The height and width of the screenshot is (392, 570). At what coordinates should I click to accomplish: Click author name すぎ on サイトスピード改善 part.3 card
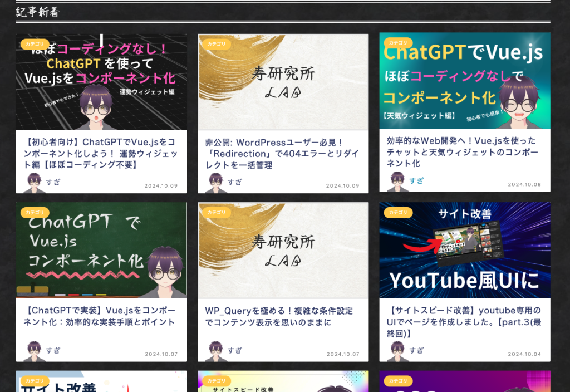click(x=416, y=350)
